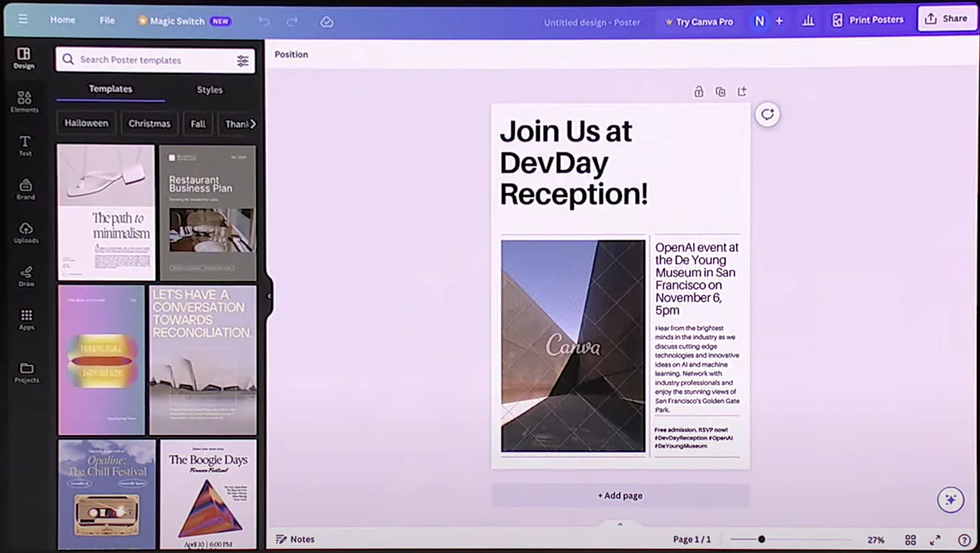Choose Conversation Towards Reconciliation template
Viewport: 980px width, 553px height.
point(203,360)
